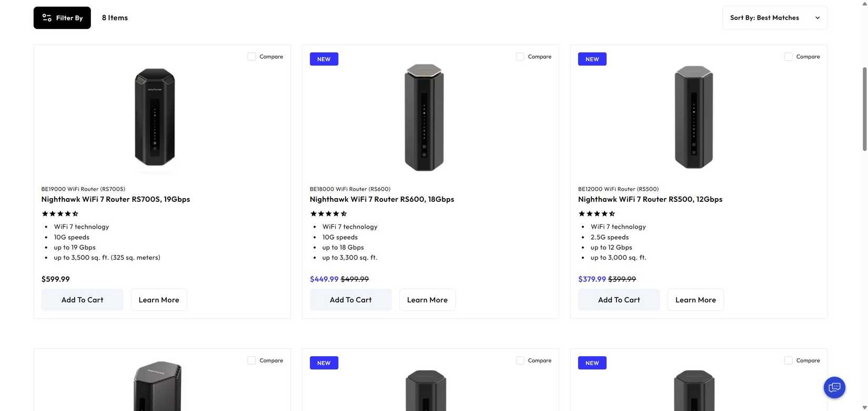Click the star rating under Nighthawk RS700S

coord(59,214)
